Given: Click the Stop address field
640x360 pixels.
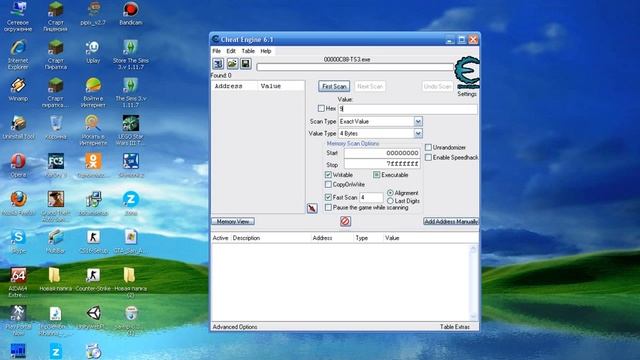Looking at the screenshot, I should (x=382, y=164).
